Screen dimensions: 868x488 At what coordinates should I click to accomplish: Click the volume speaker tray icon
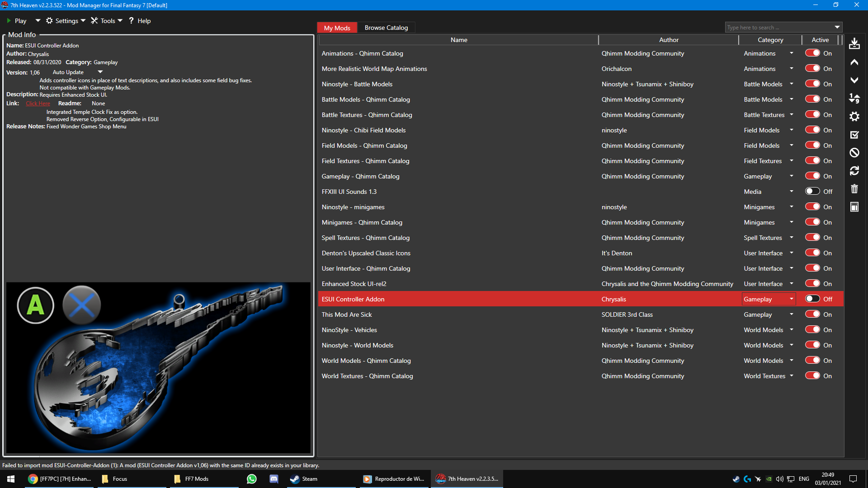pyautogui.click(x=779, y=479)
